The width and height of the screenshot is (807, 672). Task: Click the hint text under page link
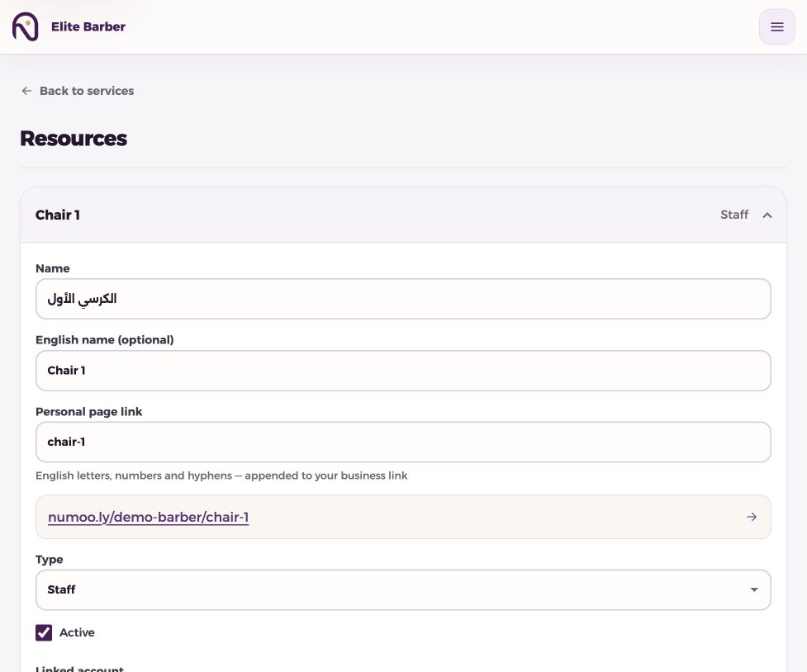221,476
